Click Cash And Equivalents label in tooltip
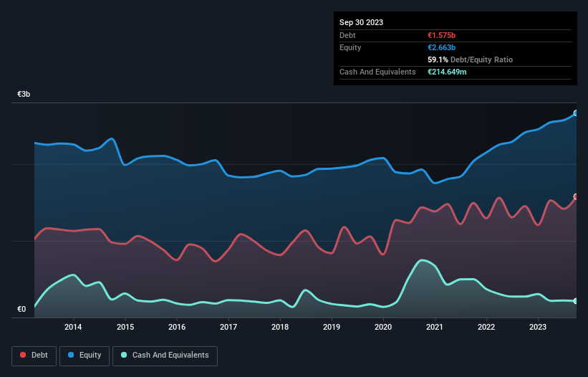 377,72
